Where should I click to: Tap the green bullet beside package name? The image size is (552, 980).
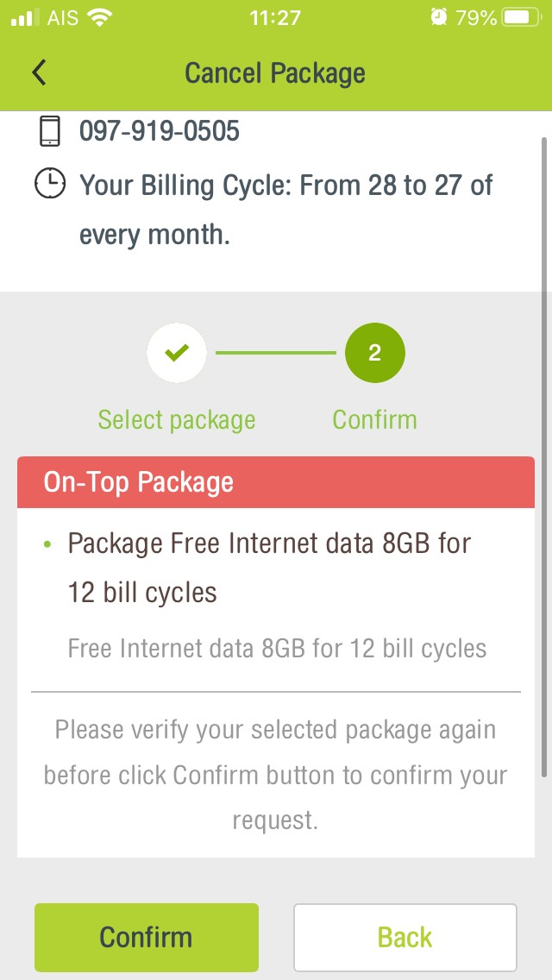[x=47, y=544]
